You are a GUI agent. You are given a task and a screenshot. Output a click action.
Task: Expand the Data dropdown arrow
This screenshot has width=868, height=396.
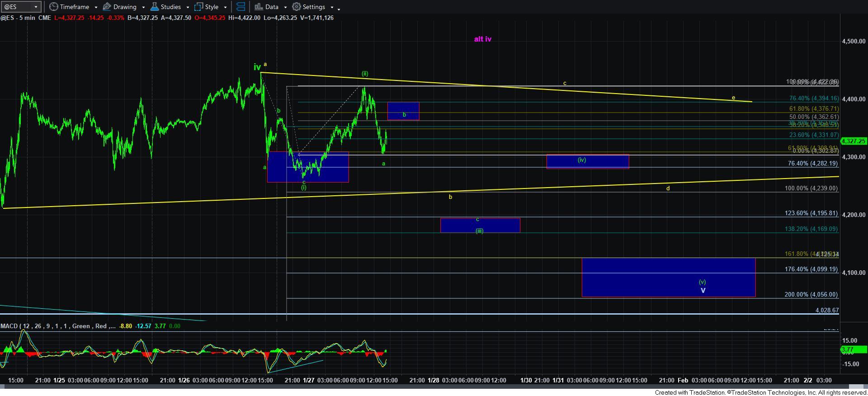[285, 7]
